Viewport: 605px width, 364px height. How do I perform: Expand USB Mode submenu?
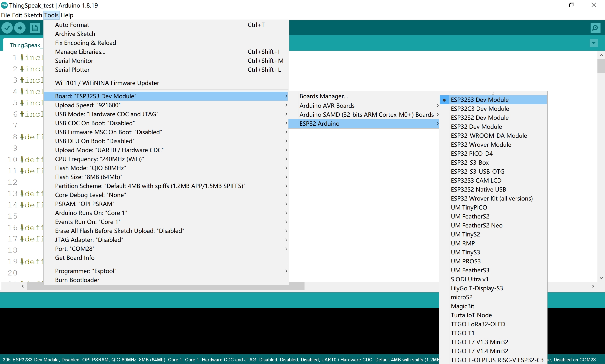[x=166, y=114]
